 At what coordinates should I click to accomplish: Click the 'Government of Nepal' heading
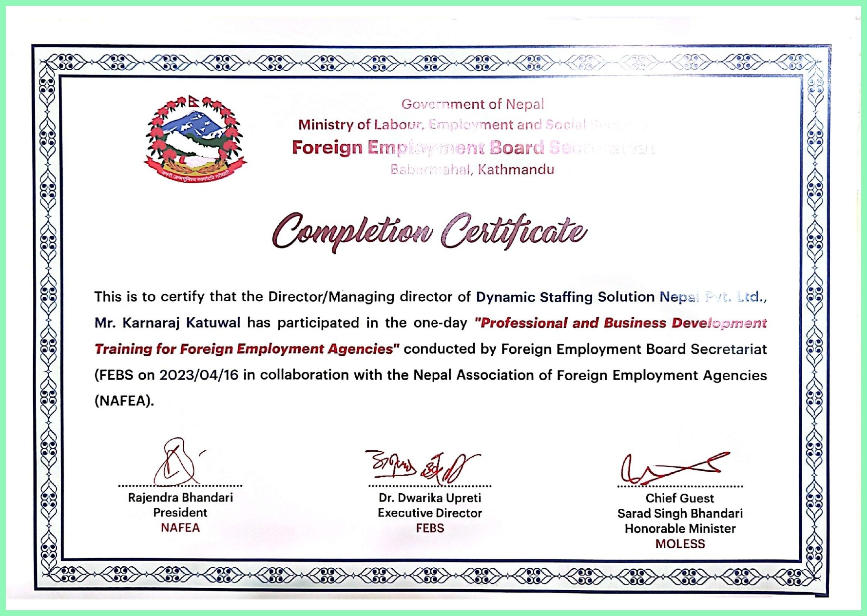pyautogui.click(x=472, y=104)
